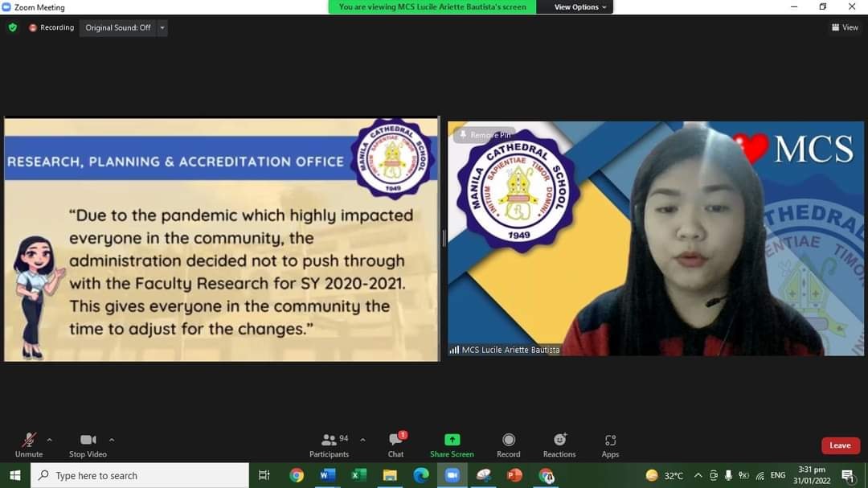This screenshot has height=488, width=868.
Task: Toggle Stop Video camera button
Action: point(88,445)
